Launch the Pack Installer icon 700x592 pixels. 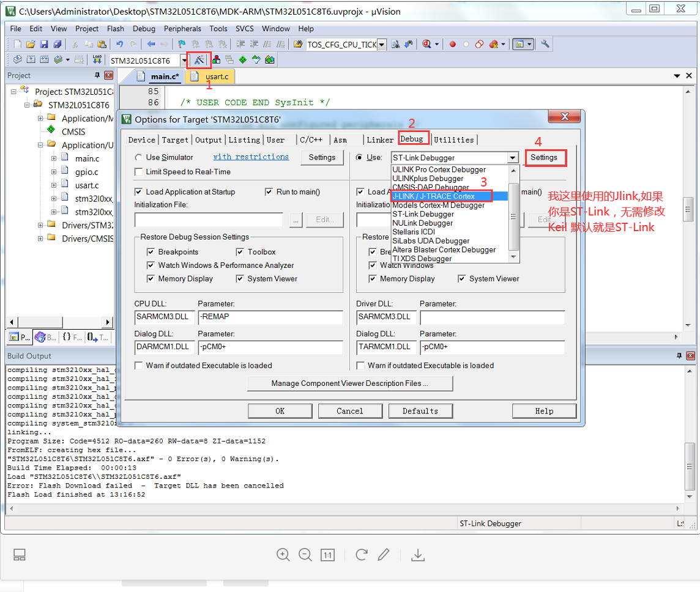(270, 60)
